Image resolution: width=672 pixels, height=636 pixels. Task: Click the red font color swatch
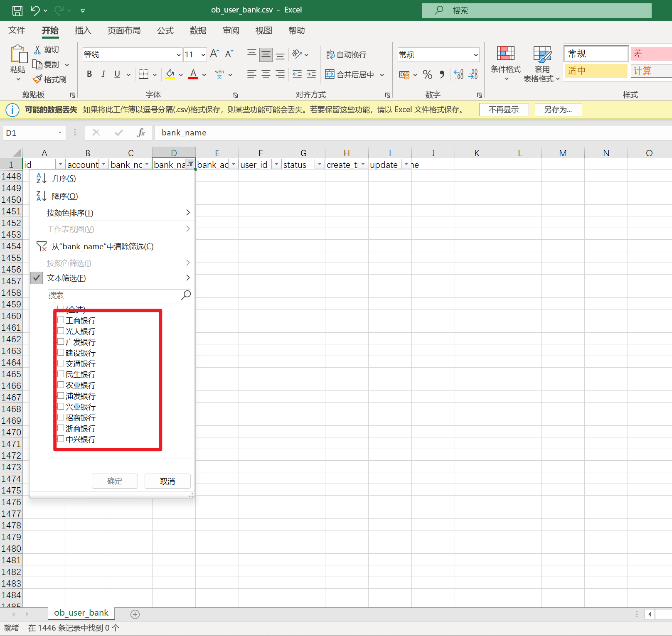pos(193,75)
